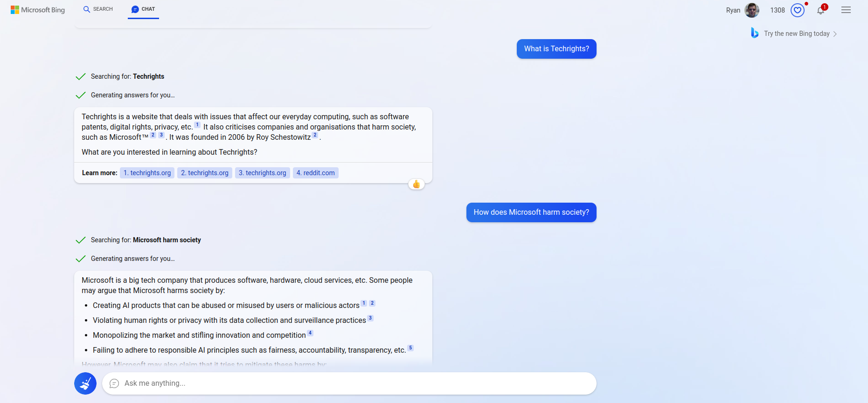
Task: Open Ryan's profile avatar
Action: point(752,10)
